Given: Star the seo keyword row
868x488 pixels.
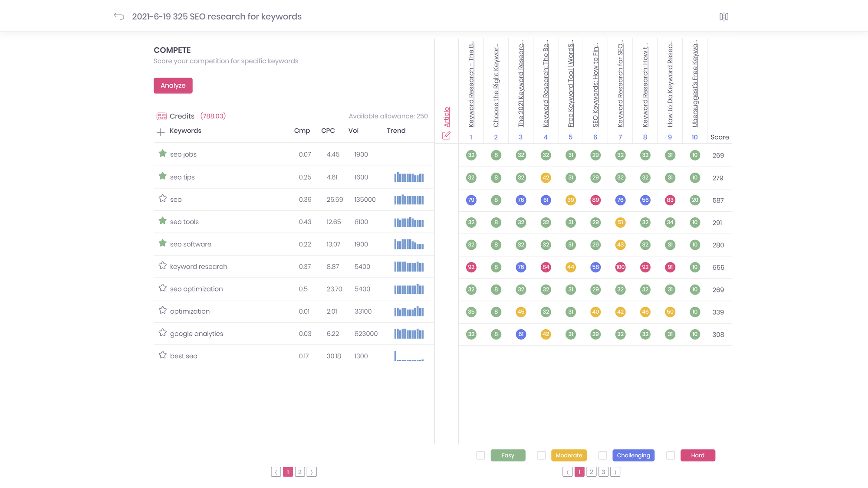Looking at the screenshot, I should pyautogui.click(x=162, y=199).
